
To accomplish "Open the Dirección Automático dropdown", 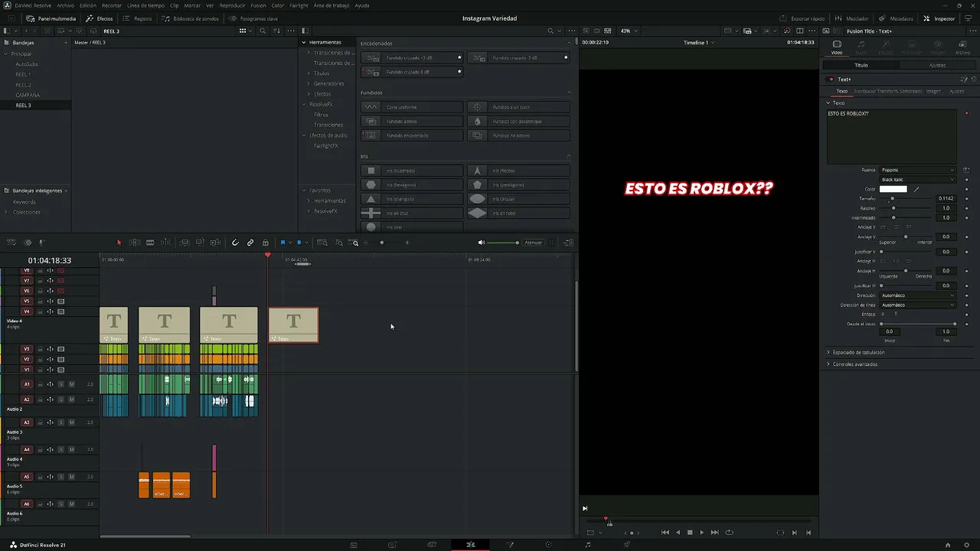I will pyautogui.click(x=917, y=295).
